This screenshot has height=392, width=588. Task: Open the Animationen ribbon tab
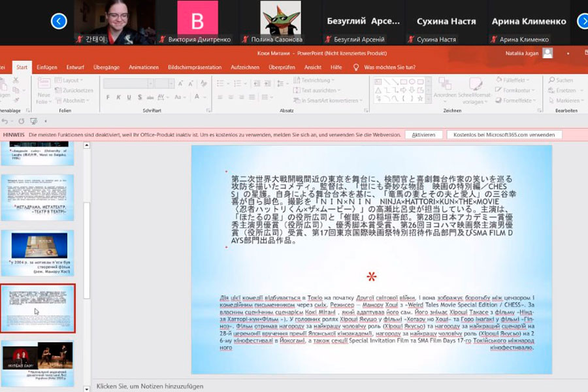pyautogui.click(x=144, y=67)
